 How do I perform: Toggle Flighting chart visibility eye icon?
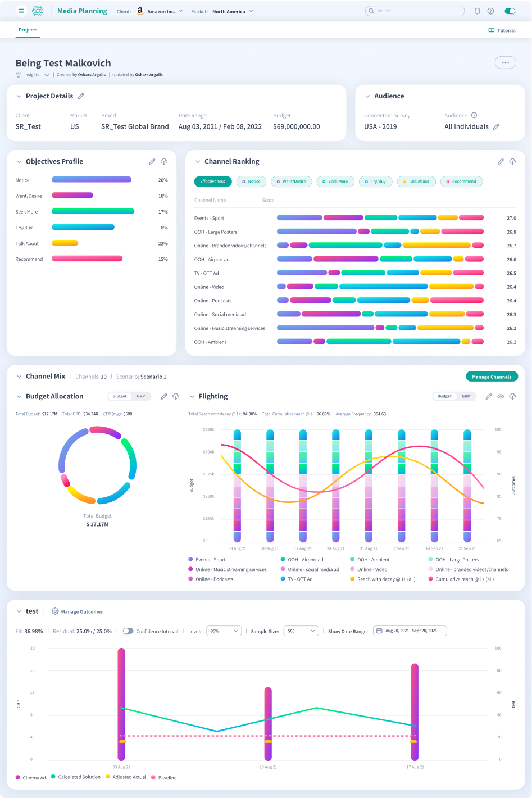[501, 397]
